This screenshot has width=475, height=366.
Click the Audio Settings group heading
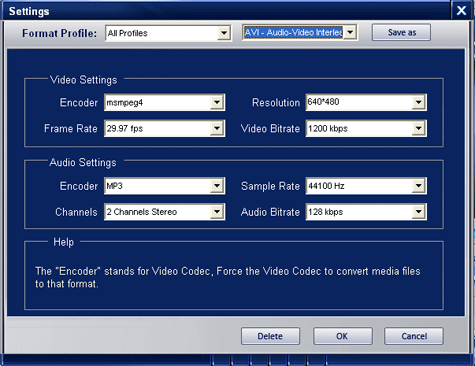83,162
